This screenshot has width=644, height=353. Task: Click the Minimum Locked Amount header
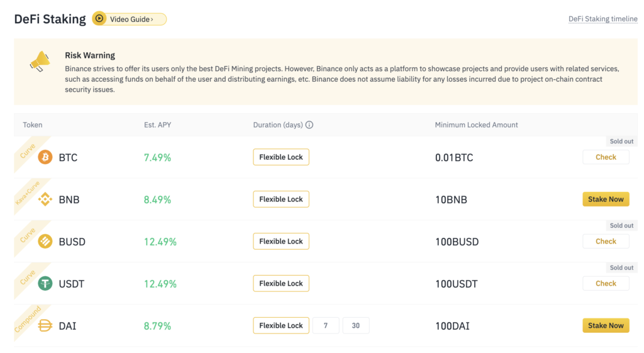coord(477,125)
